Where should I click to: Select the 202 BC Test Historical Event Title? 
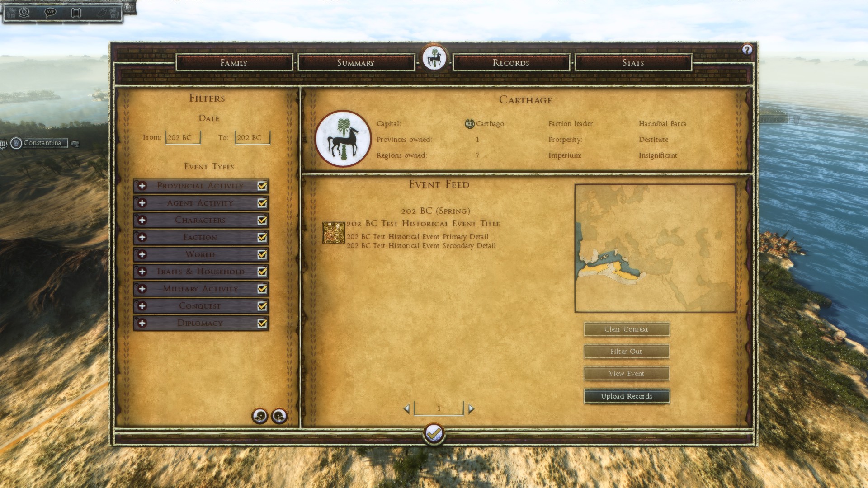[x=423, y=224]
